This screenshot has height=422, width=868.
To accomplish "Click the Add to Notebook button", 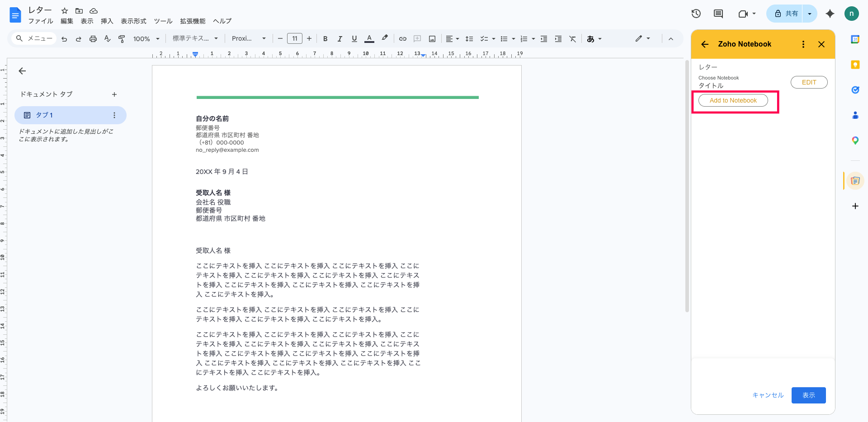I will (x=733, y=100).
